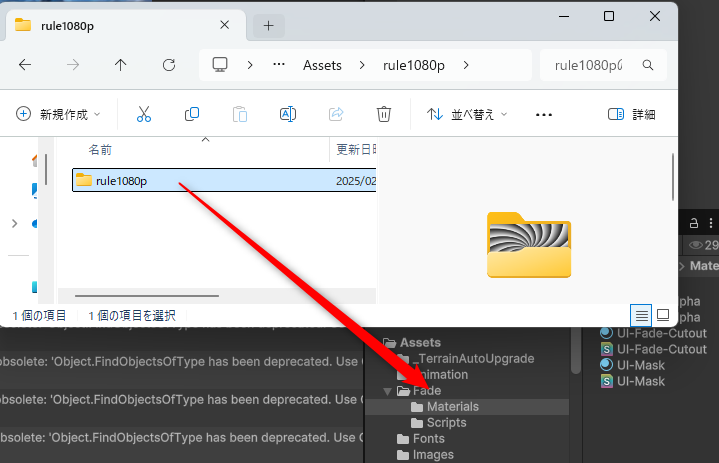Viewport: 719px width, 463px height.
Task: Select the Scripts folder in Unity
Action: 446,423
